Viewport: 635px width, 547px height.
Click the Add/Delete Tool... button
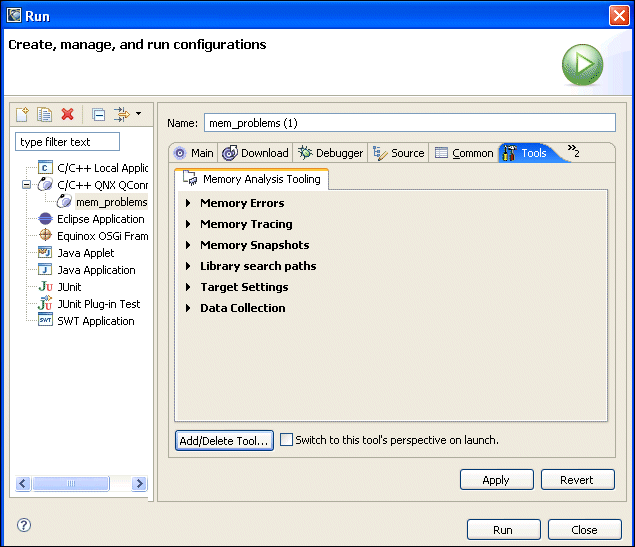pyautogui.click(x=224, y=441)
